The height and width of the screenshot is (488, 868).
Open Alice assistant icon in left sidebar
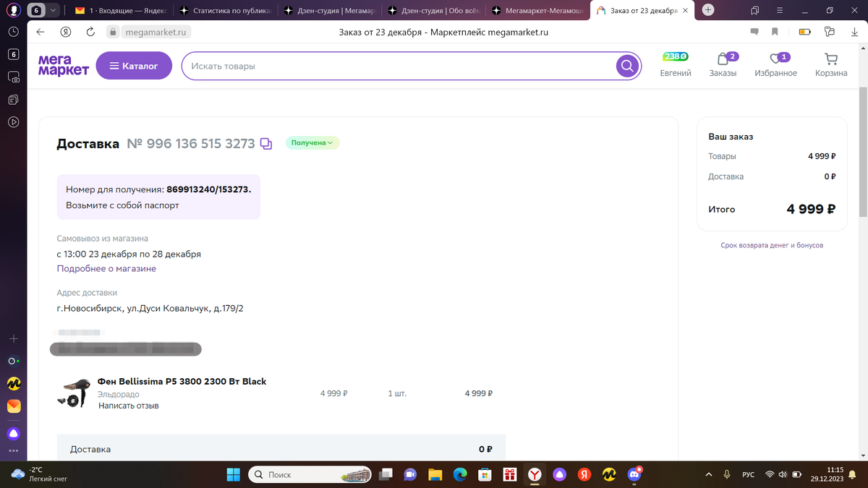click(x=14, y=434)
